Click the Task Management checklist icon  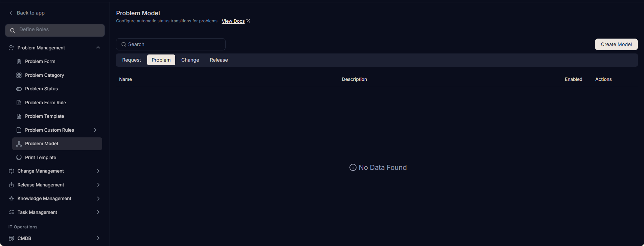(11, 212)
